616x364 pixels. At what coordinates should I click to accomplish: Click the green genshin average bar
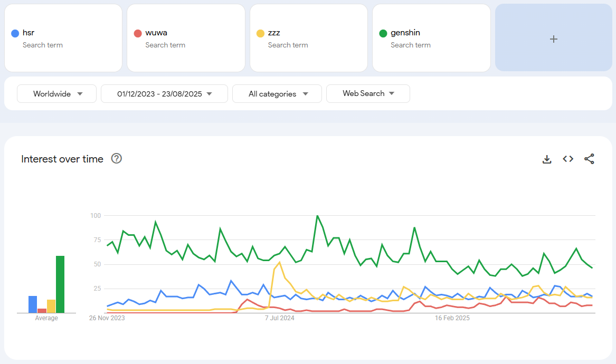click(x=60, y=284)
